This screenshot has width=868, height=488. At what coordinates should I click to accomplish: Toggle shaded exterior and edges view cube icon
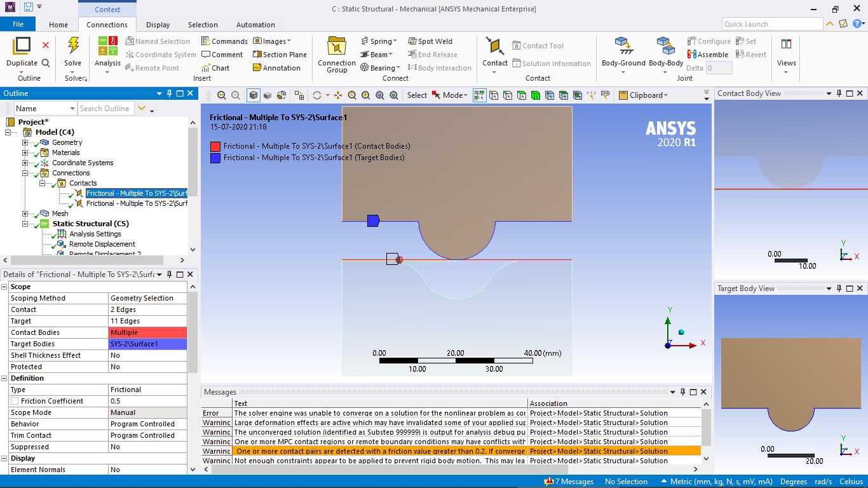pos(254,95)
